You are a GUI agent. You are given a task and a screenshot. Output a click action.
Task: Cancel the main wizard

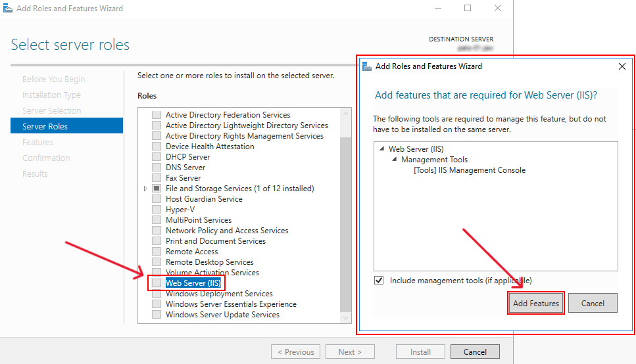475,352
